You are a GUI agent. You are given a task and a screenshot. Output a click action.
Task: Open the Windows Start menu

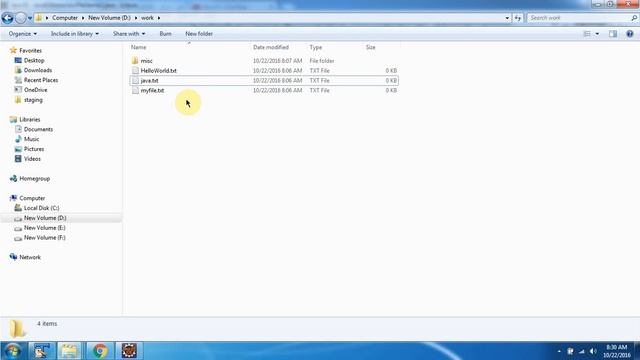[x=13, y=351]
